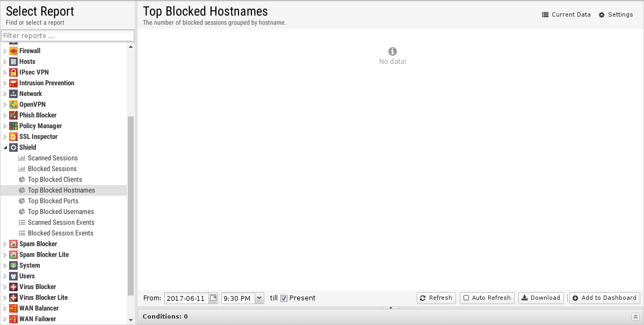
Task: Click the OpenVPN globe icon
Action: (13, 105)
